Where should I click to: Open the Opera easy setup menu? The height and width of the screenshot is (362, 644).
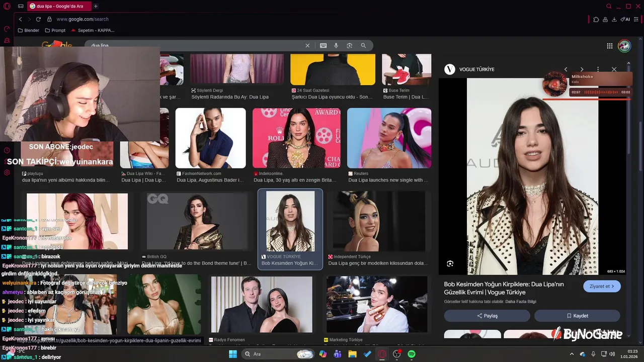pos(637,19)
